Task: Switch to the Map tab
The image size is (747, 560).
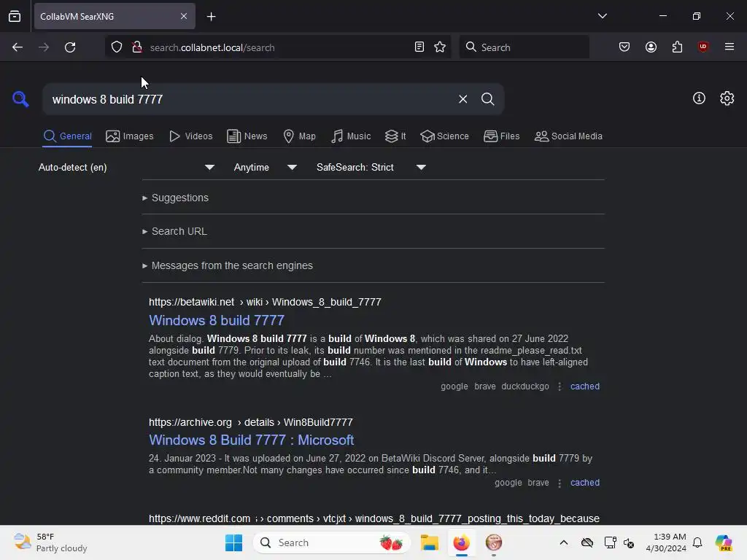Action: [300, 136]
